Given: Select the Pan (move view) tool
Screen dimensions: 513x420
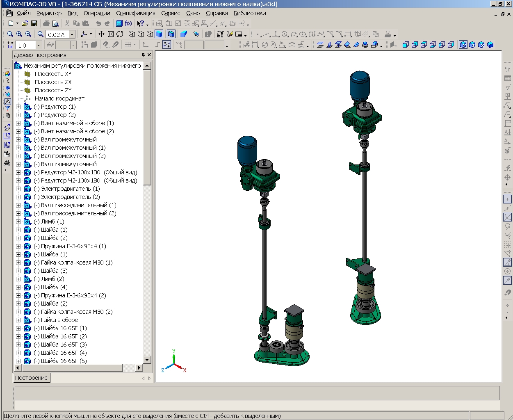Looking at the screenshot, I should pyautogui.click(x=101, y=34).
